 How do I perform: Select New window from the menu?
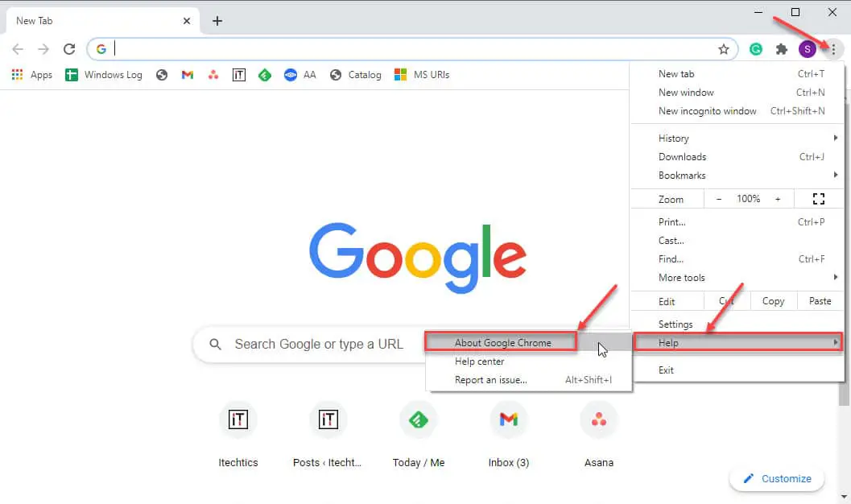(737, 93)
